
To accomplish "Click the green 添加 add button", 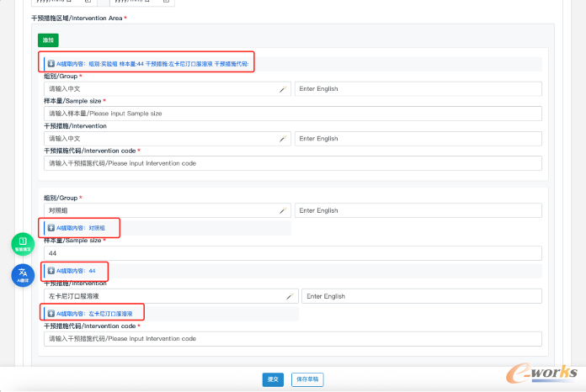I will point(48,40).
